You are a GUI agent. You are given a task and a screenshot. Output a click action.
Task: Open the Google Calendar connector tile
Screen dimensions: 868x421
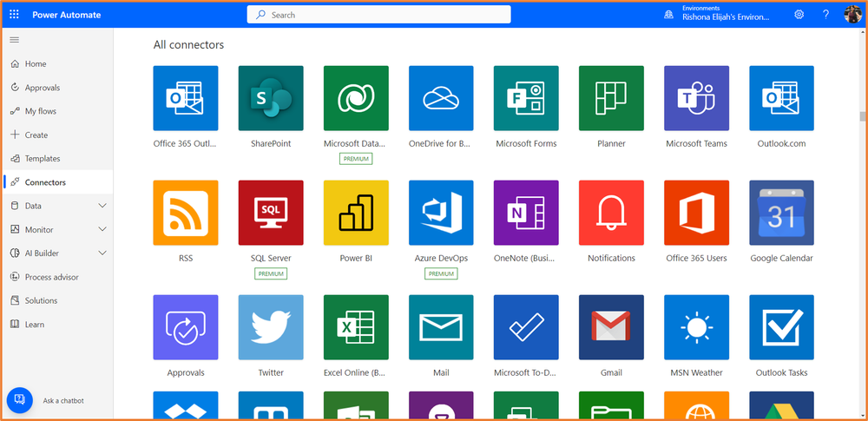pyautogui.click(x=782, y=213)
